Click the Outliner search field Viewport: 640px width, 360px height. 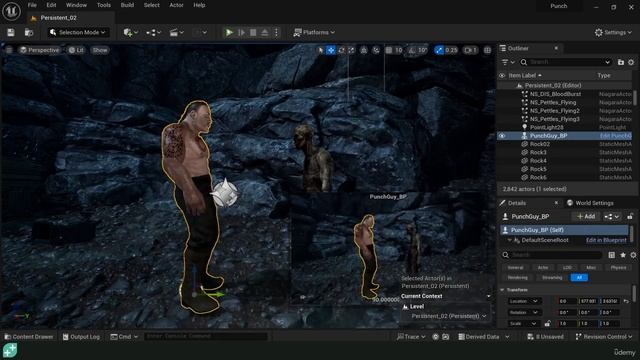point(565,62)
